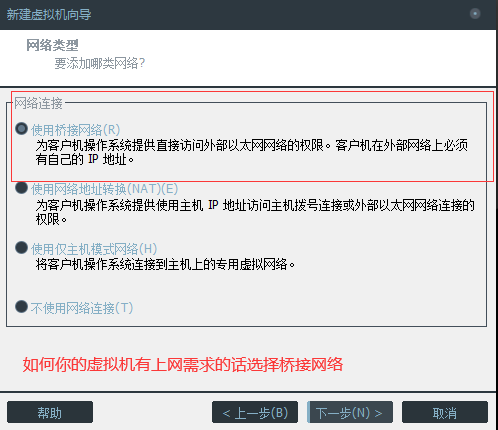This screenshot has width=498, height=430.
Task: Open help with the 帮助 button
Action: (50, 412)
